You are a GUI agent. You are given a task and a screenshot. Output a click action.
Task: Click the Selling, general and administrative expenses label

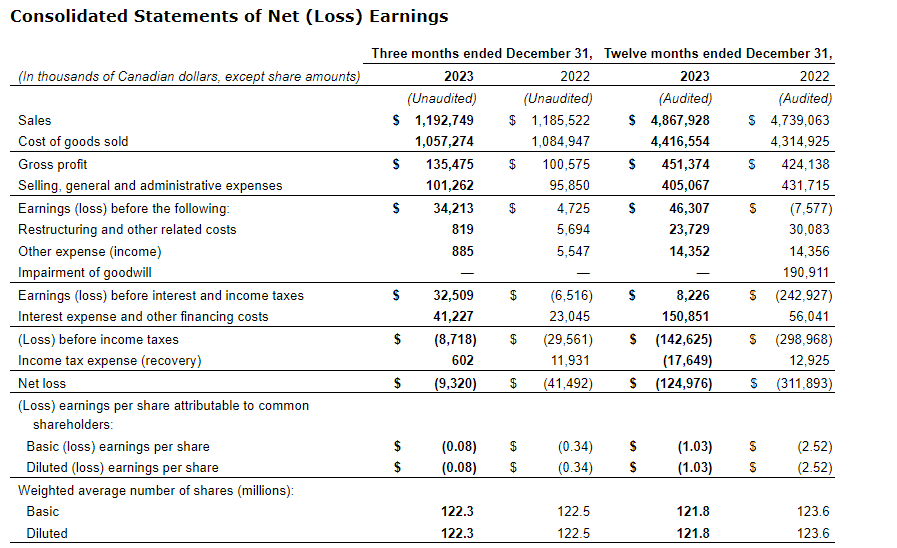coord(150,186)
